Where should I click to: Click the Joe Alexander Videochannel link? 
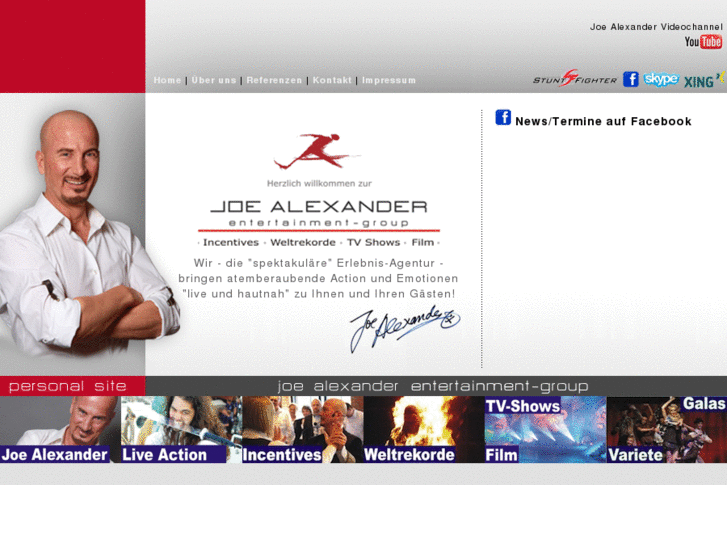[656, 27]
